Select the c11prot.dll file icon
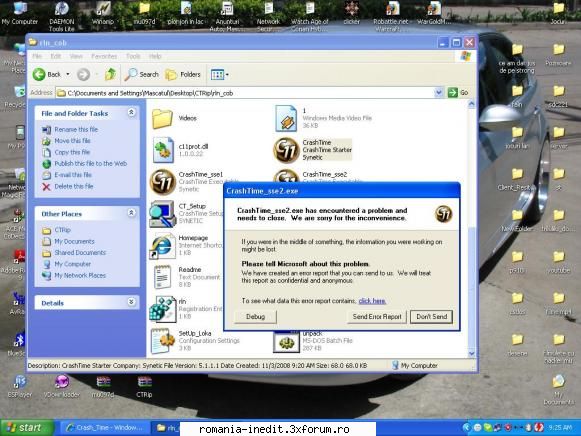This screenshot has width=581, height=436. click(163, 150)
